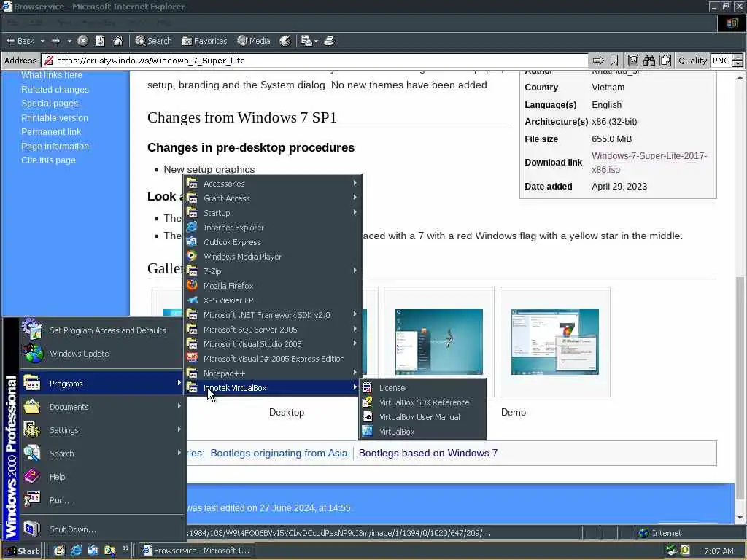Open Set Program Access and Defaults
Screen dimensions: 747x560
101,330
